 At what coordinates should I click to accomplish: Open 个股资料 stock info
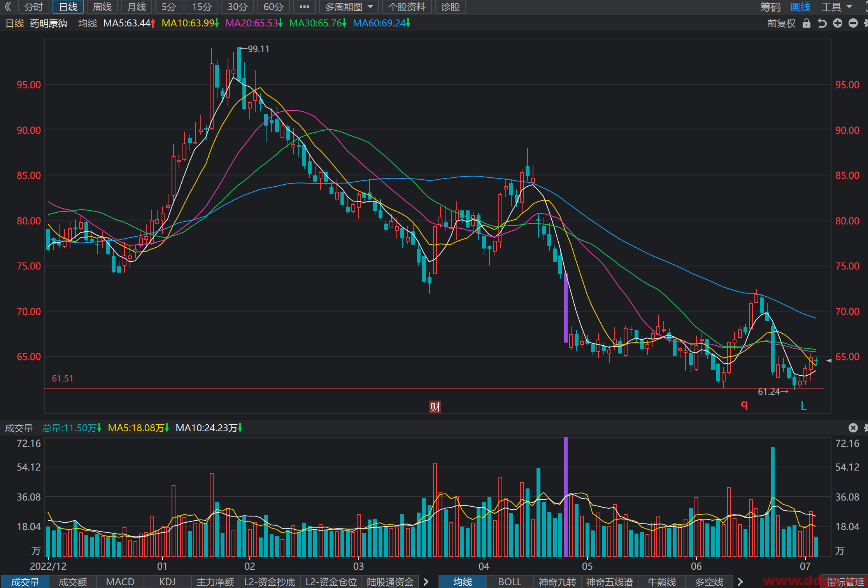(407, 7)
